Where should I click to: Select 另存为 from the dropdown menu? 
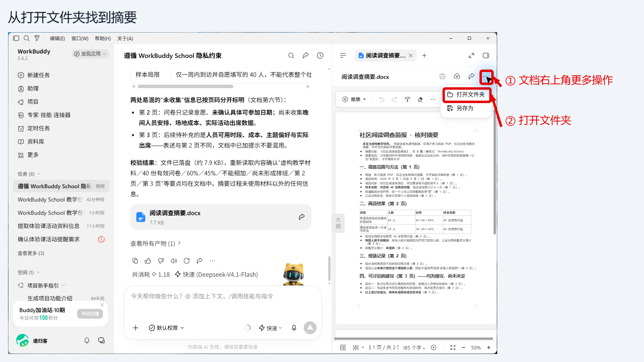(467, 108)
